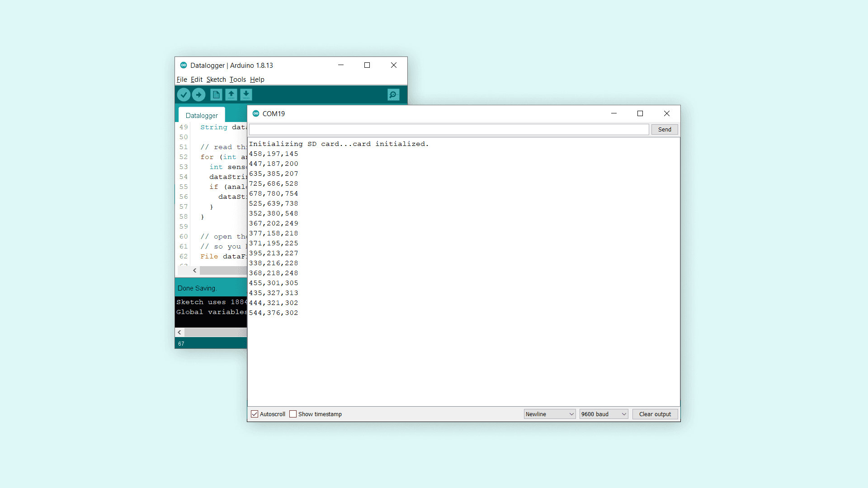Click the Verify sketch checkmark icon
The width and height of the screenshot is (868, 488).
click(184, 94)
